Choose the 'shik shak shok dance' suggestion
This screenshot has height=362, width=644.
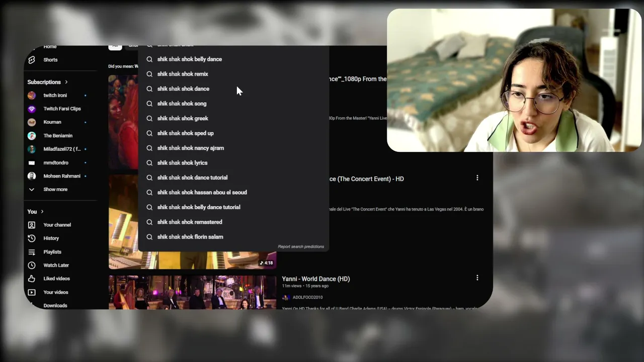point(234,89)
